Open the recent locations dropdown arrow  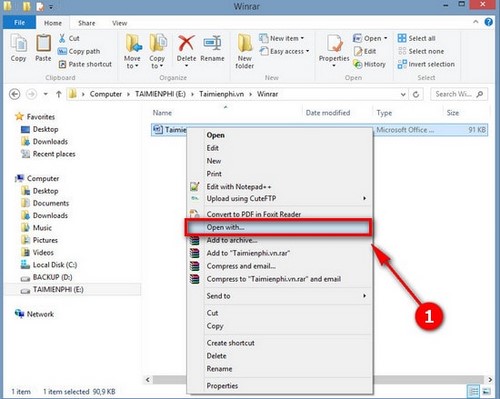(x=46, y=94)
